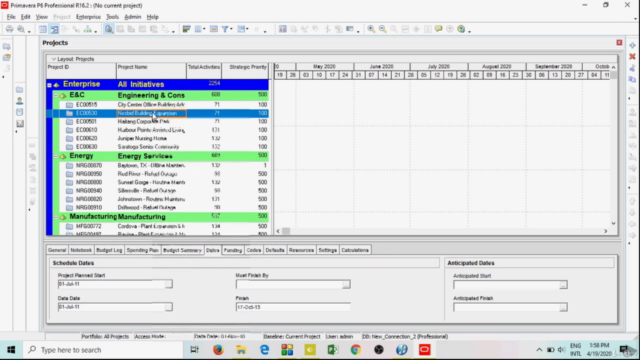
Task: Click the Resources person icon in left sidebar
Action: point(20,101)
